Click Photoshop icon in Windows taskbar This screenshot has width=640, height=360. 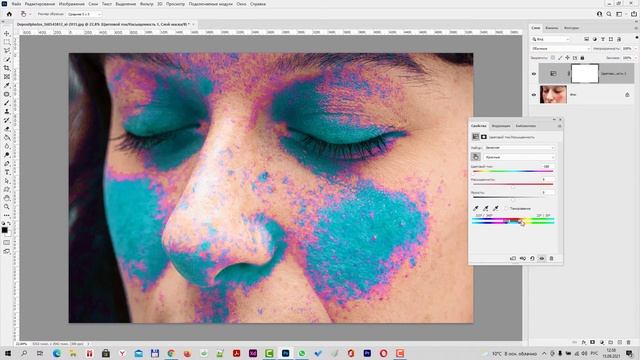(x=285, y=353)
